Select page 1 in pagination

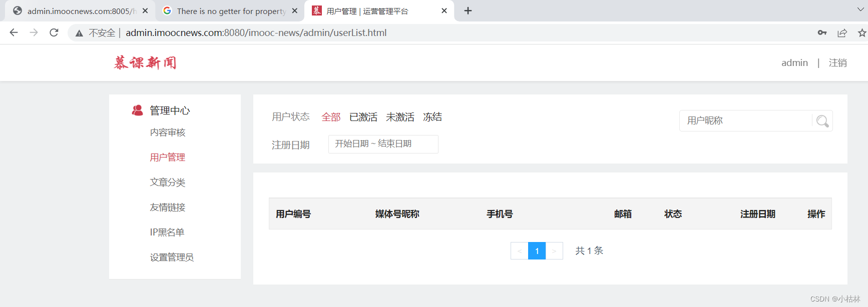coord(537,251)
